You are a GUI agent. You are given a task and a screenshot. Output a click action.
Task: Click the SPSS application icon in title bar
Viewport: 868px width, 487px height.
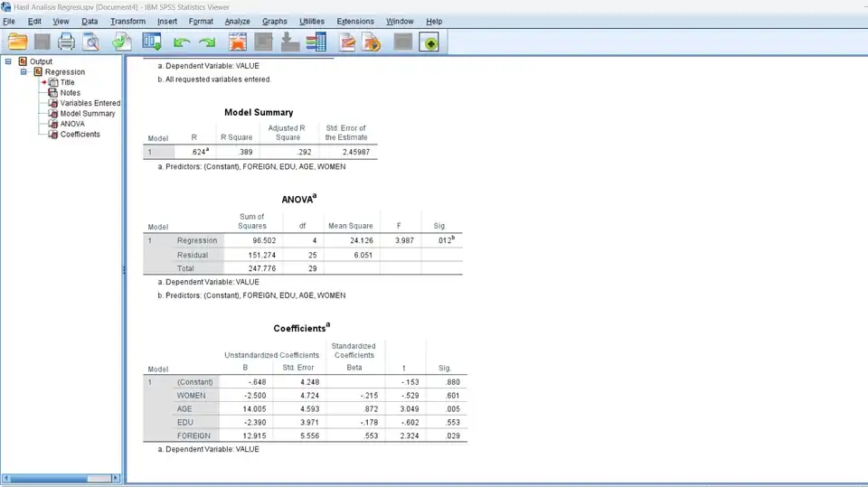[x=6, y=7]
